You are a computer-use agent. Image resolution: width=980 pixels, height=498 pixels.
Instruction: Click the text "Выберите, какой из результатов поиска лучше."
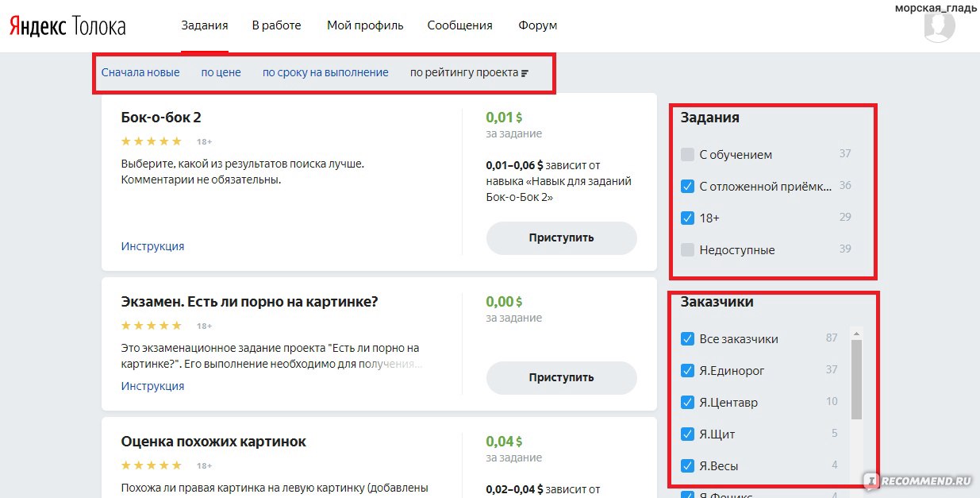coord(243,164)
